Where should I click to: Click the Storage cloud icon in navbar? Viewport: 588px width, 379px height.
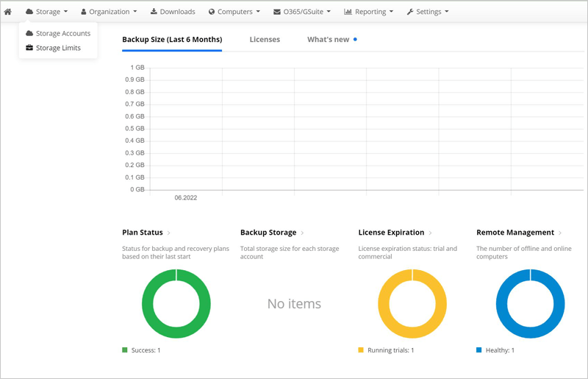click(29, 12)
